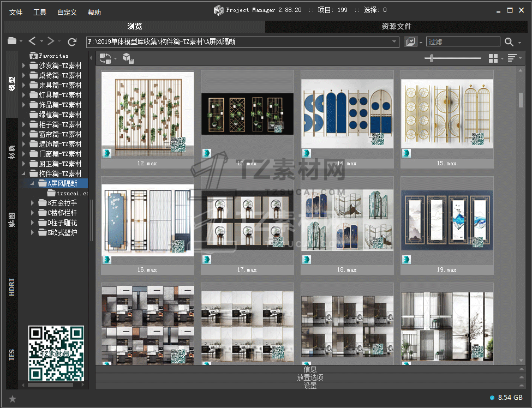Select the HDRI side tab

12,287
